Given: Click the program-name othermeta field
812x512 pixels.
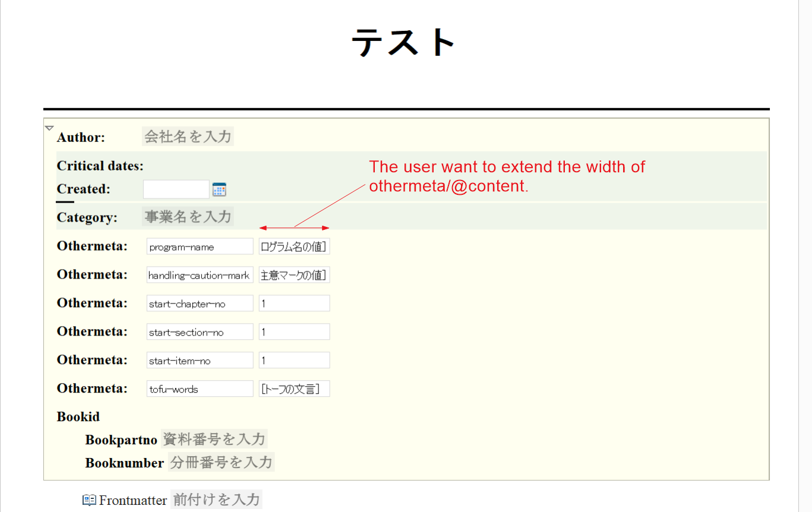Looking at the screenshot, I should [200, 246].
